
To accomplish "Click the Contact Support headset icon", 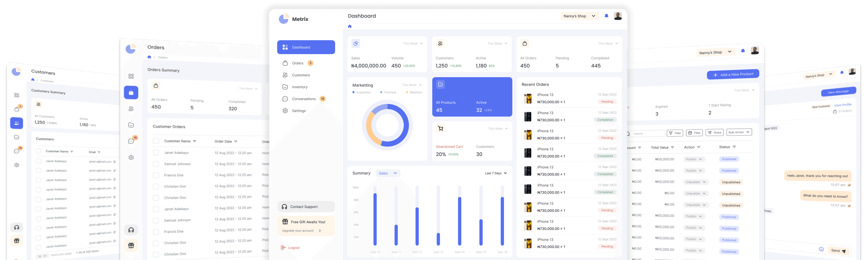I will point(285,207).
